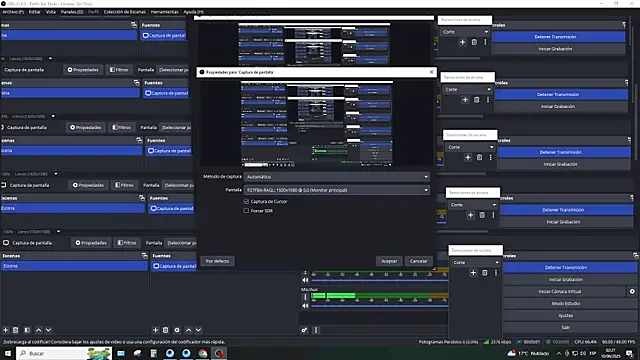The width and height of the screenshot is (640, 360).
Task: Confirm the properties dialog with Aceptar
Action: (x=389, y=261)
